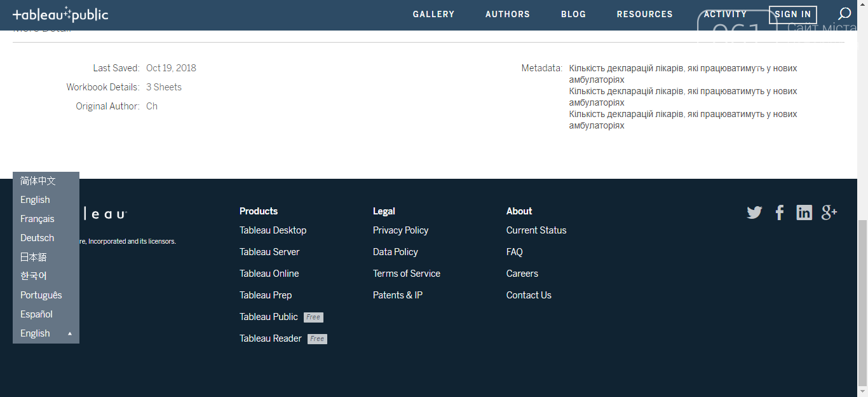The height and width of the screenshot is (397, 868).
Task: Open the Resources navigation item
Action: (644, 14)
